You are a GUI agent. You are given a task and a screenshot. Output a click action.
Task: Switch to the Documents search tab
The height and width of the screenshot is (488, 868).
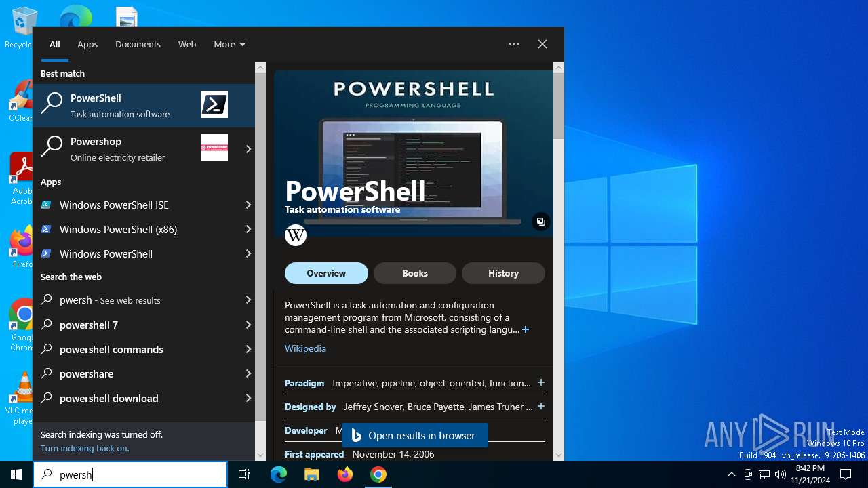click(138, 44)
